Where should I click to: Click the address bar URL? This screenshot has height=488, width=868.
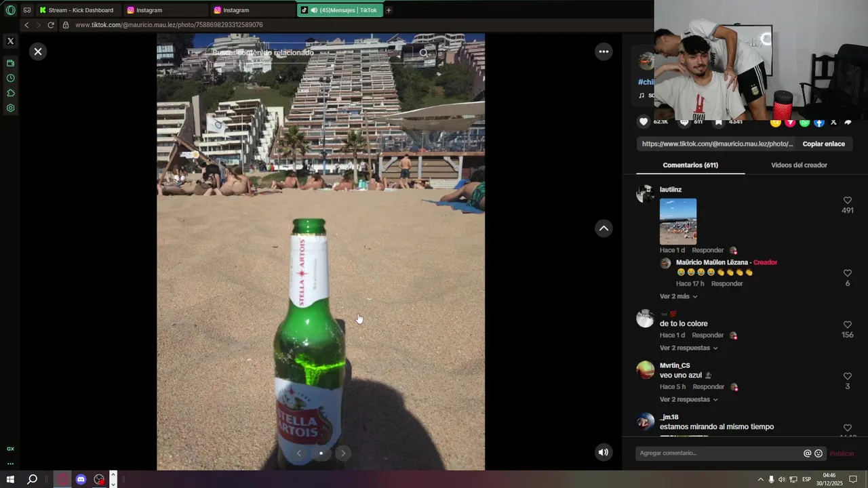[x=169, y=25]
